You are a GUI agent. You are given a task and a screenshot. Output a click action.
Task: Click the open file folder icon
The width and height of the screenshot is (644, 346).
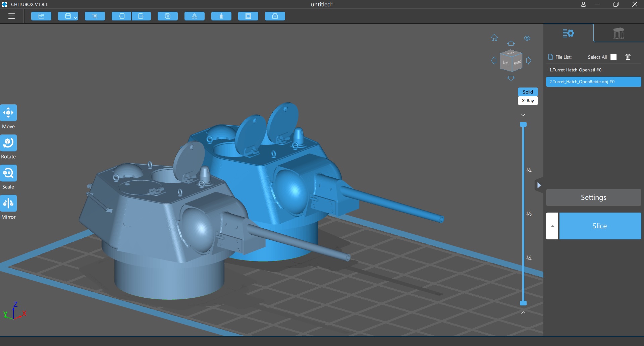coord(41,16)
